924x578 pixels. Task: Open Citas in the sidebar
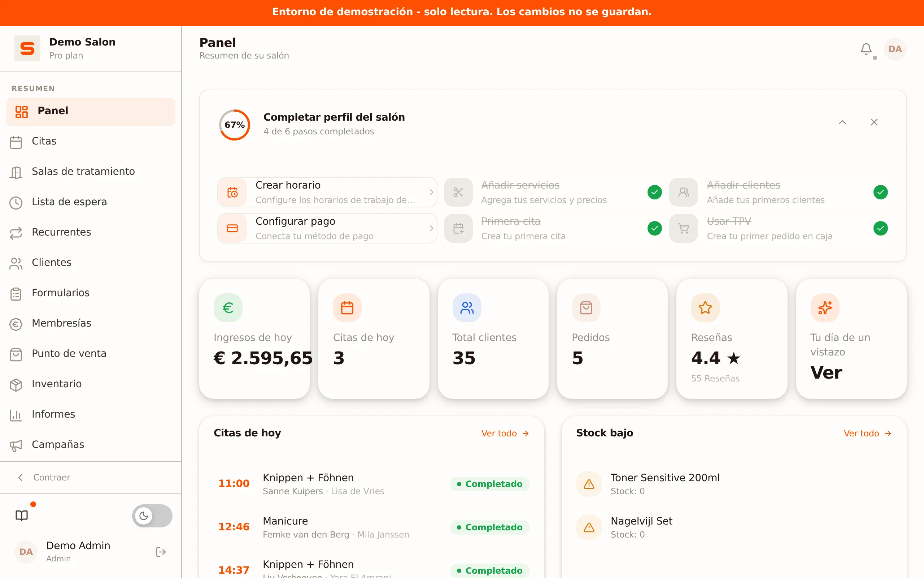(x=91, y=142)
